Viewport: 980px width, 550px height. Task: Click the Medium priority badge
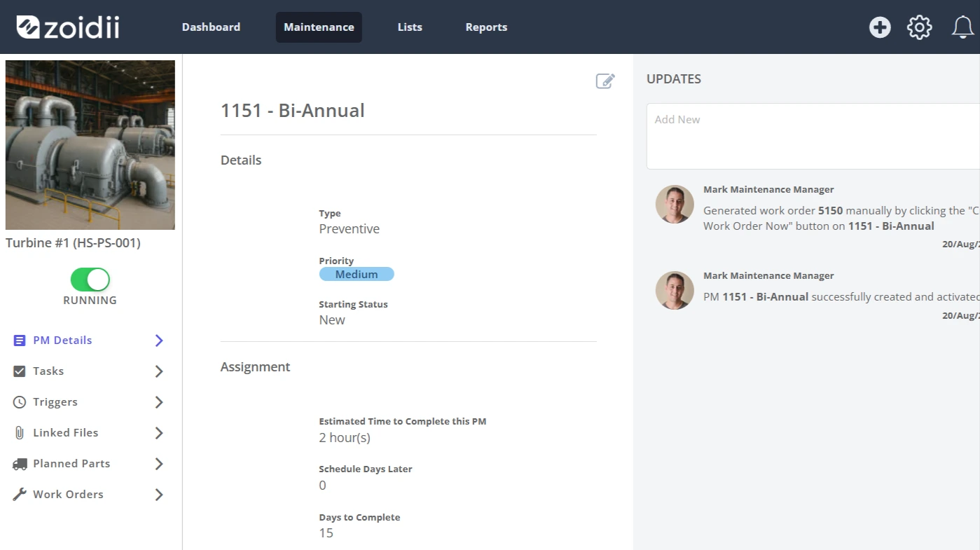coord(357,275)
